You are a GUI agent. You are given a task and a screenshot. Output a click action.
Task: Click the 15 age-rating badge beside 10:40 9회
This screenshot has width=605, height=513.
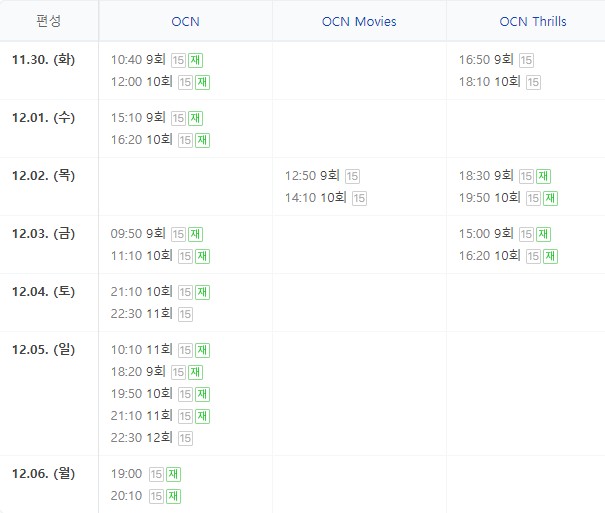click(x=178, y=60)
